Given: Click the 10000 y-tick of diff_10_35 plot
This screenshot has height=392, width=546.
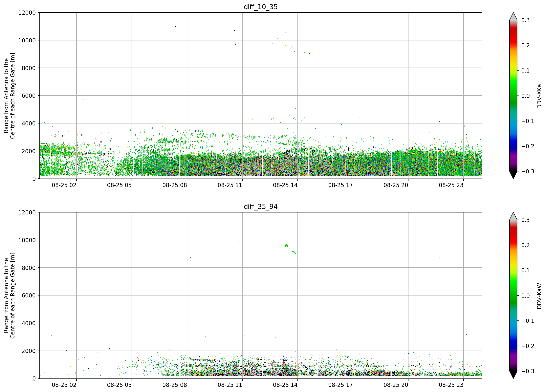Looking at the screenshot, I should [27, 40].
